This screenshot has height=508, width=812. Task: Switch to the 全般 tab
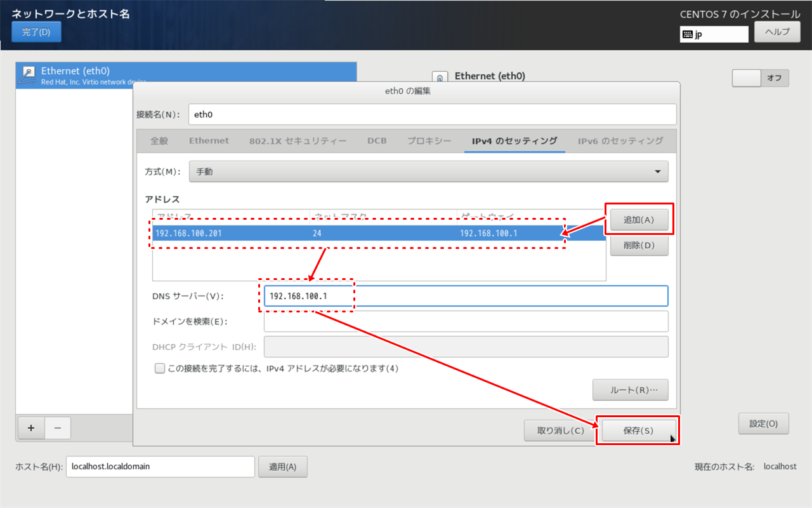[x=158, y=140]
